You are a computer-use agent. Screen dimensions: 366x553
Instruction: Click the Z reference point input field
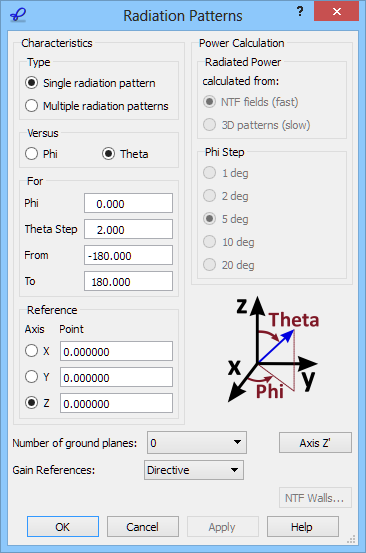tap(116, 403)
